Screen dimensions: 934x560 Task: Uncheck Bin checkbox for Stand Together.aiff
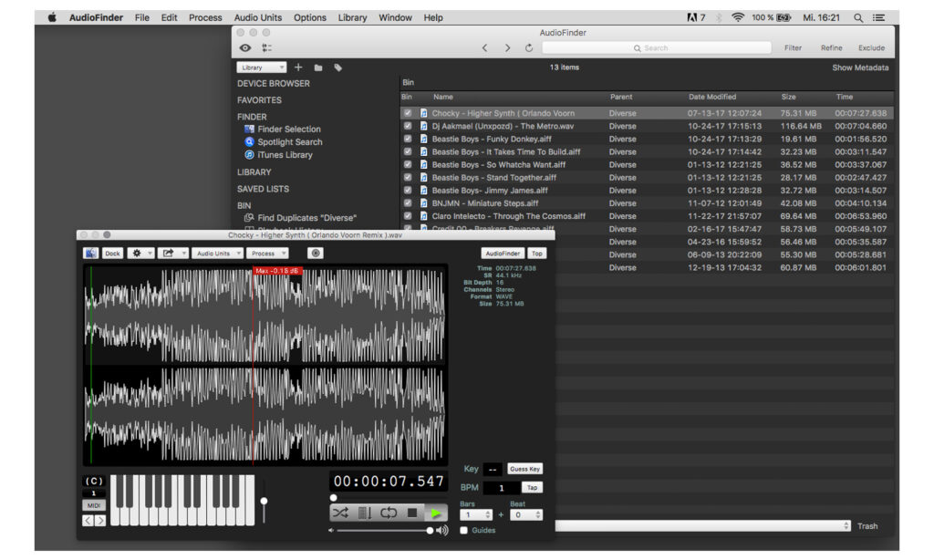click(x=408, y=178)
